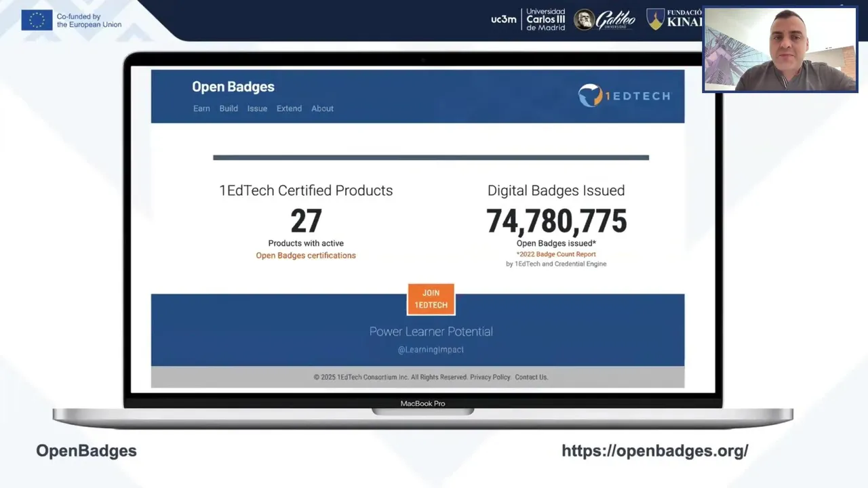The height and width of the screenshot is (488, 868).
Task: Click the uc3m Universidad Carlos III logo
Action: [x=528, y=19]
